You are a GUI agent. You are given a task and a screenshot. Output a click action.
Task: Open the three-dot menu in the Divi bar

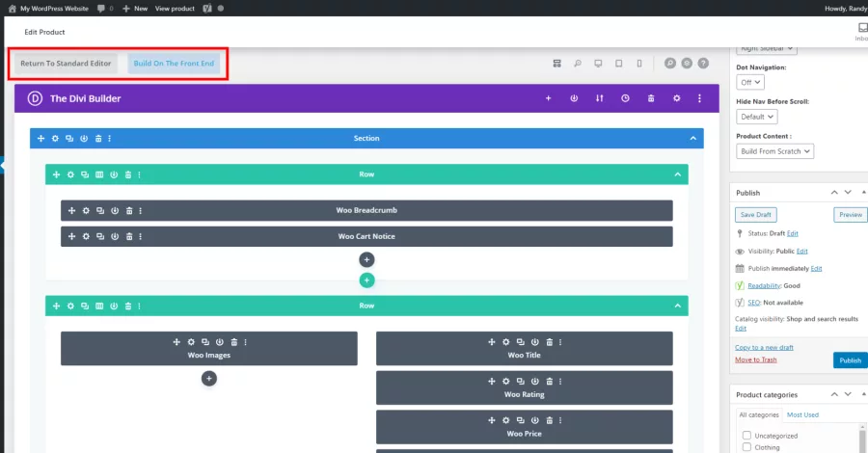pyautogui.click(x=700, y=98)
